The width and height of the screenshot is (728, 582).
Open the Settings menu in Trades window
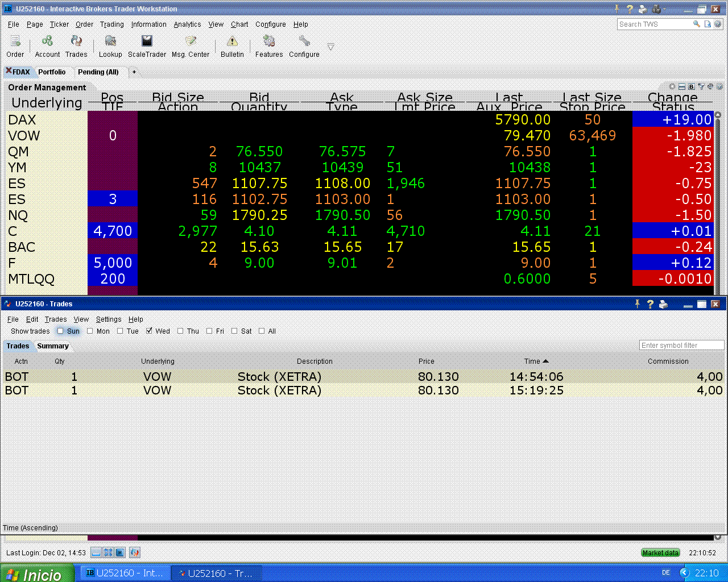click(109, 319)
